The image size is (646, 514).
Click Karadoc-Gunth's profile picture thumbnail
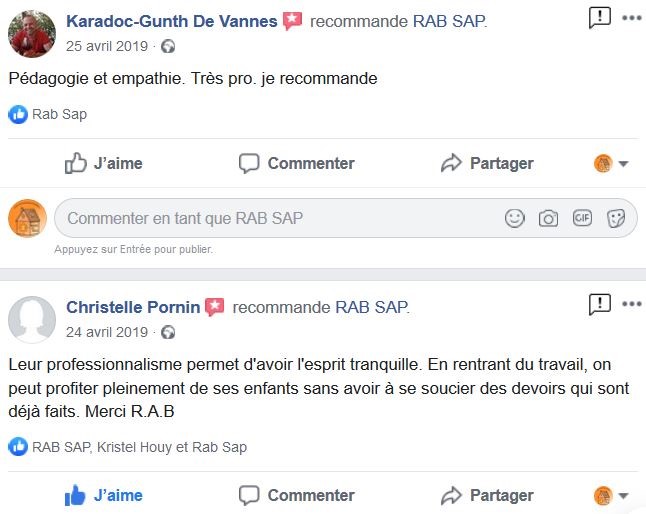click(x=32, y=33)
